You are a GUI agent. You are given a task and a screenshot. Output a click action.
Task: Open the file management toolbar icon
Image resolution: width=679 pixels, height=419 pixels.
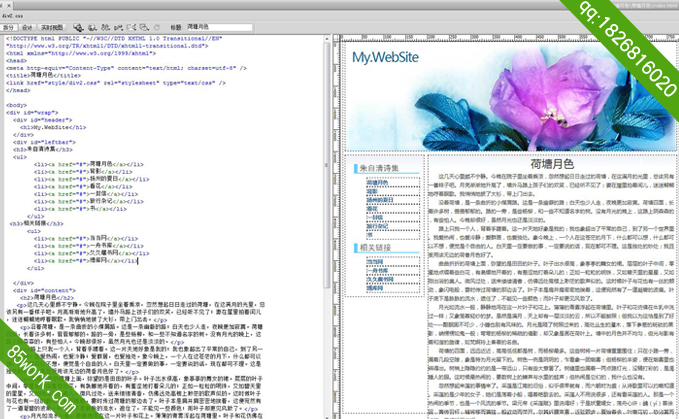coord(105,28)
